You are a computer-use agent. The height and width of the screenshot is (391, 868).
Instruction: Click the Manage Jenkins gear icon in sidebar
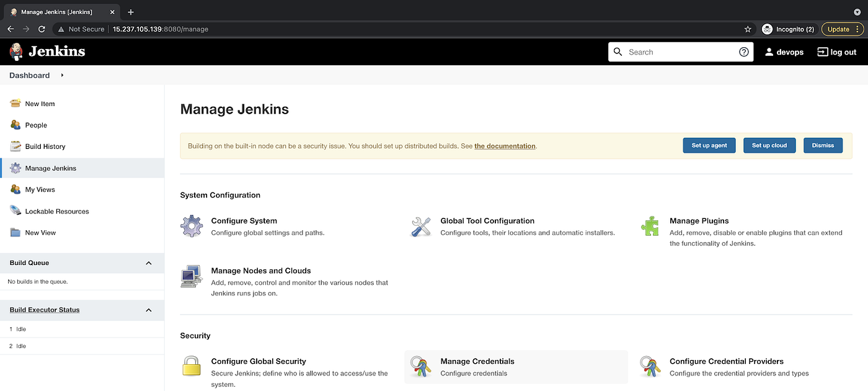(15, 168)
